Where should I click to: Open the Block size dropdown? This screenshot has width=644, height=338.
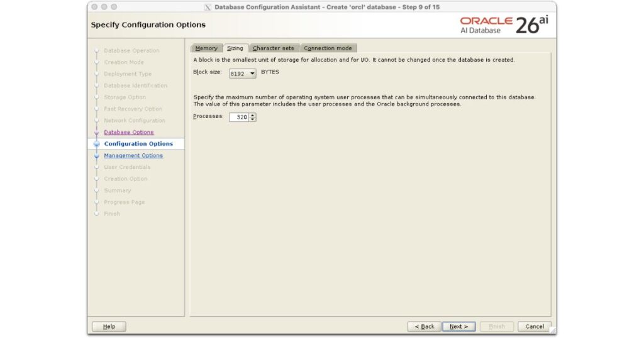click(242, 74)
